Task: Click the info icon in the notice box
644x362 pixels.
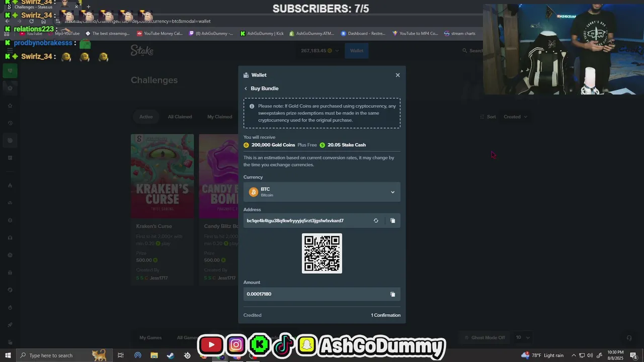Action: click(252, 106)
